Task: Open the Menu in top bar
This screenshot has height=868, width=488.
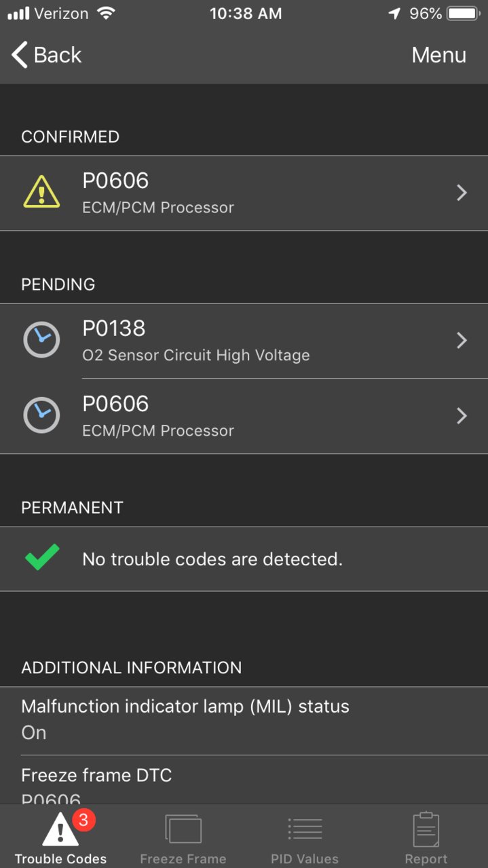Action: [x=439, y=55]
